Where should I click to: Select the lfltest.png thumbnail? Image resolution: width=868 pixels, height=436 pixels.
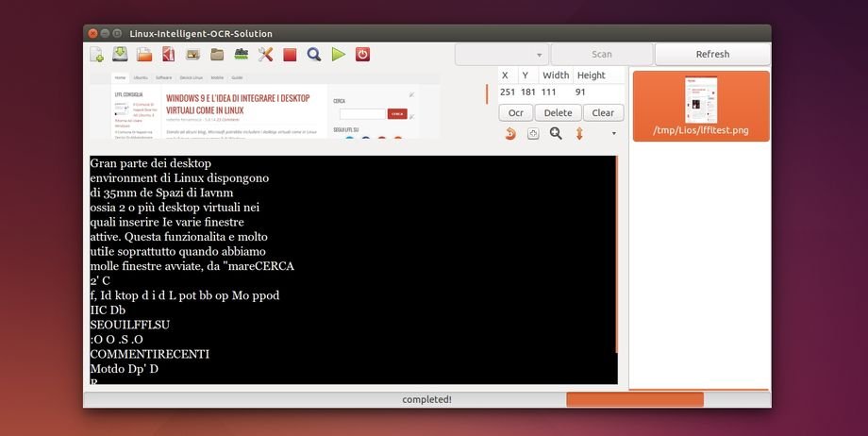pyautogui.click(x=701, y=105)
